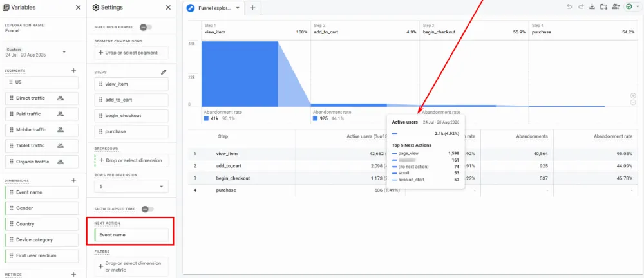Add a new dimension

tap(73, 180)
